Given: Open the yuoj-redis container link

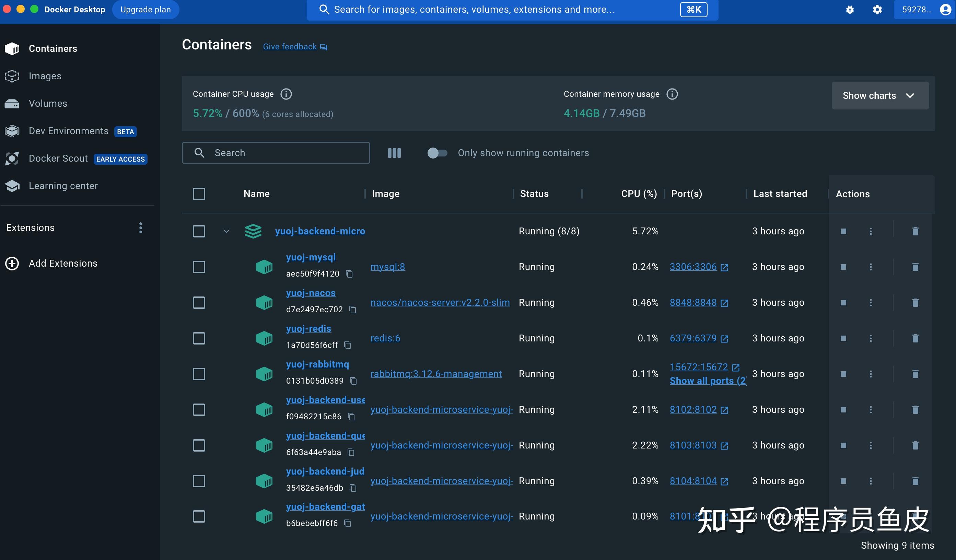Looking at the screenshot, I should point(308,329).
